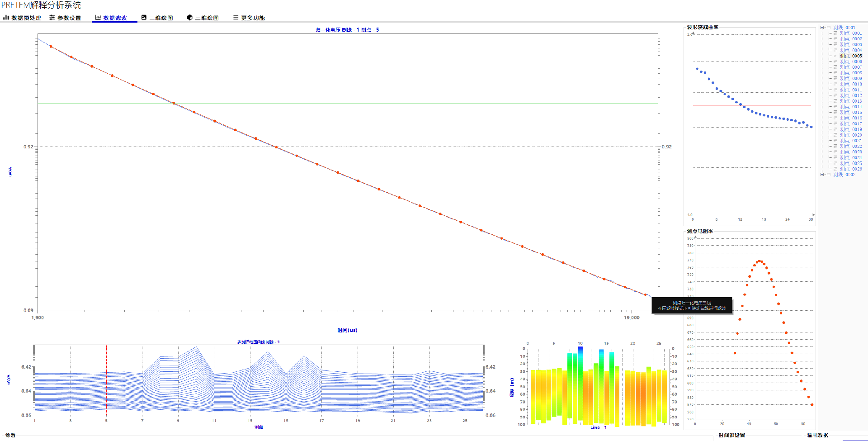Click the image icon for 二维绘图
868x441 pixels.
click(144, 18)
